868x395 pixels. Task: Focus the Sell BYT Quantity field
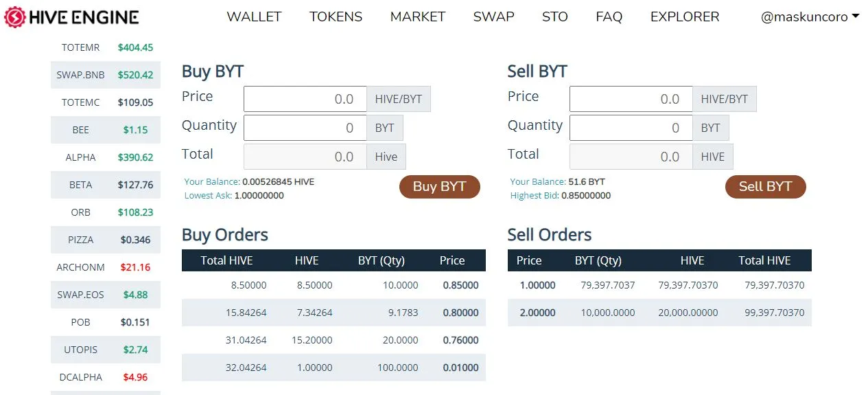[x=631, y=128]
